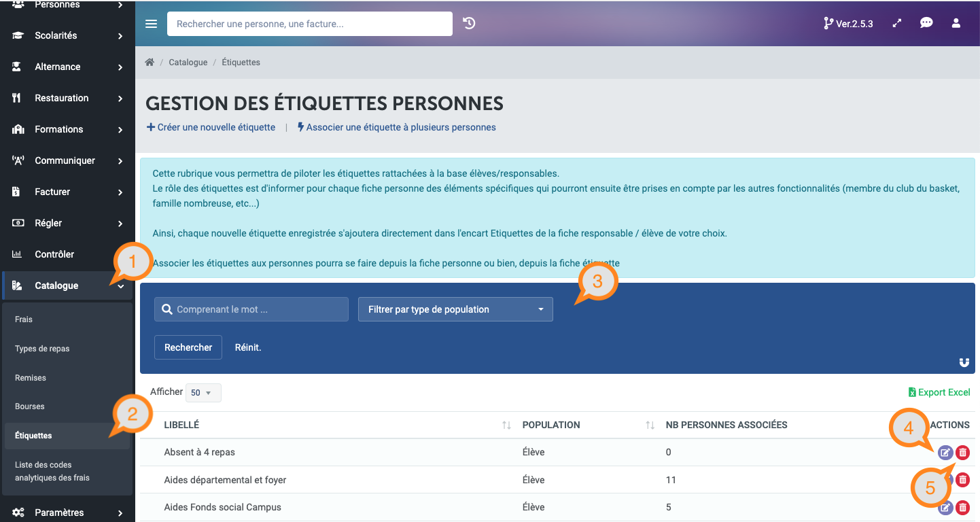Viewport: 980px width, 522px height.
Task: Expand the Régler submenu arrow
Action: tap(120, 224)
